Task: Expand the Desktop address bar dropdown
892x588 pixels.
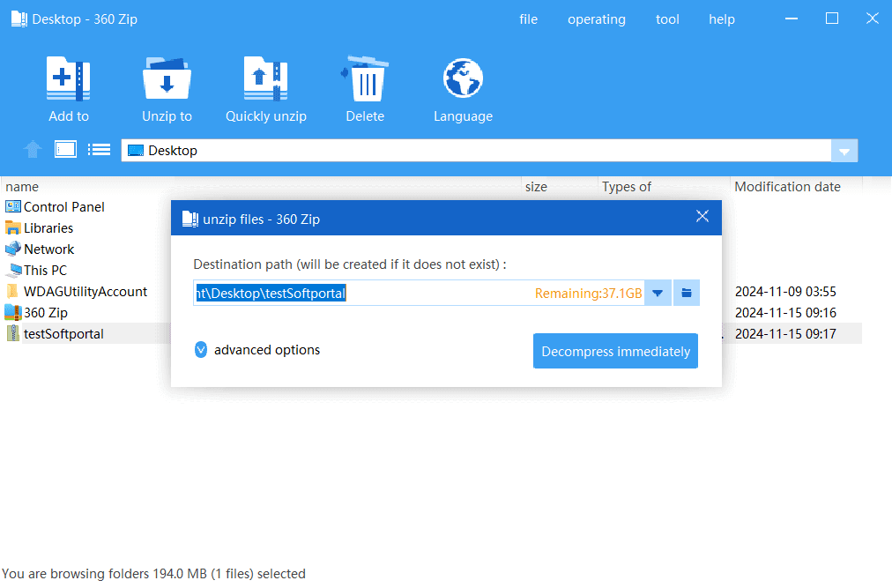Action: (x=844, y=151)
